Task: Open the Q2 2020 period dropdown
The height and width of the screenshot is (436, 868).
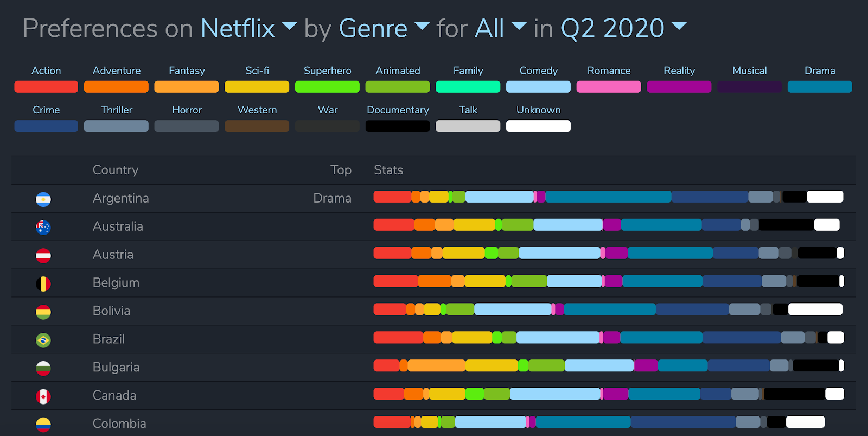Action: (623, 28)
